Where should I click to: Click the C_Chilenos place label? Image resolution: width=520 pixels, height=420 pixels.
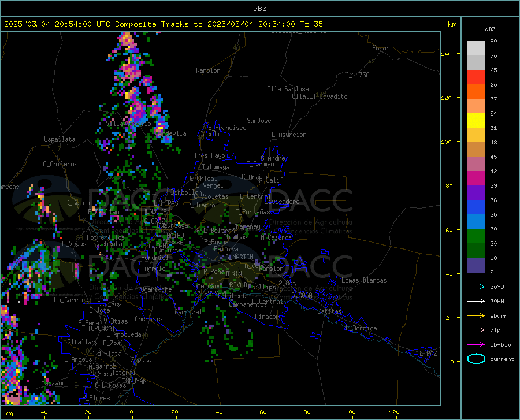(60, 164)
